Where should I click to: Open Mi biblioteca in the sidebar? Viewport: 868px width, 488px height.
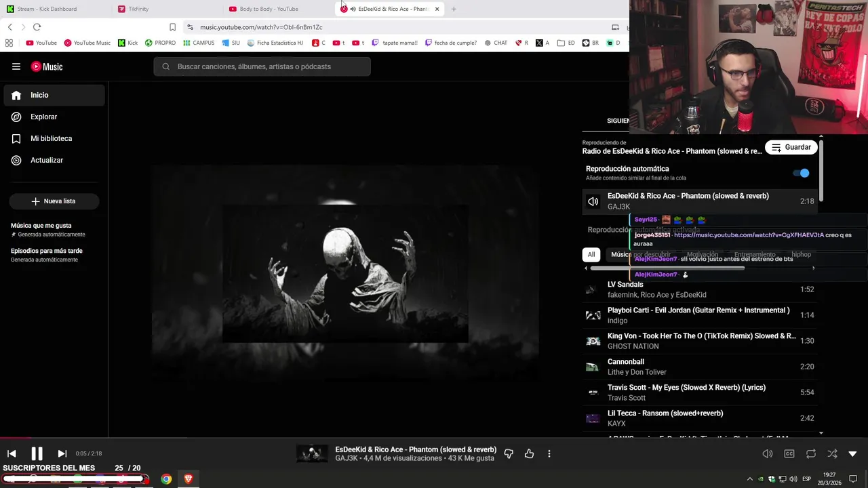(54, 138)
